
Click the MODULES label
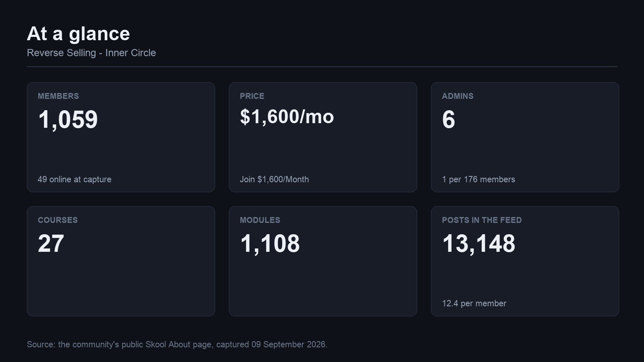pos(260,220)
